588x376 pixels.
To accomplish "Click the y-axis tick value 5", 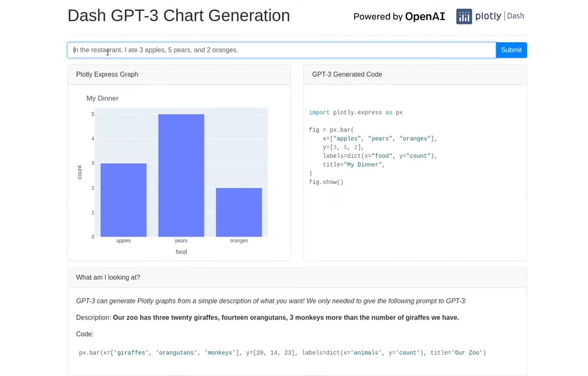I will (x=93, y=114).
